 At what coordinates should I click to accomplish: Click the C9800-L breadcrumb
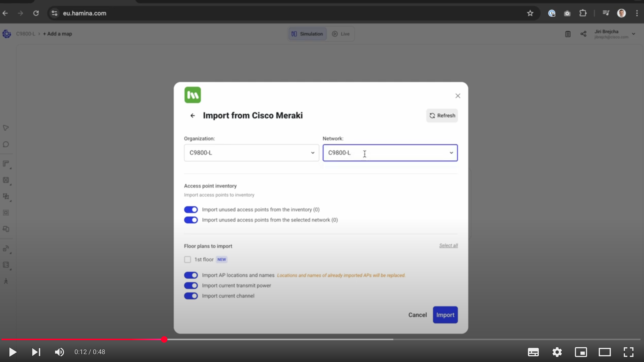[x=26, y=34]
